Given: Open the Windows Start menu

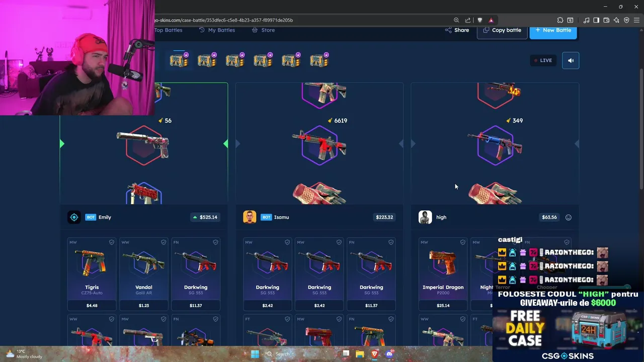Looking at the screenshot, I should pos(255,354).
